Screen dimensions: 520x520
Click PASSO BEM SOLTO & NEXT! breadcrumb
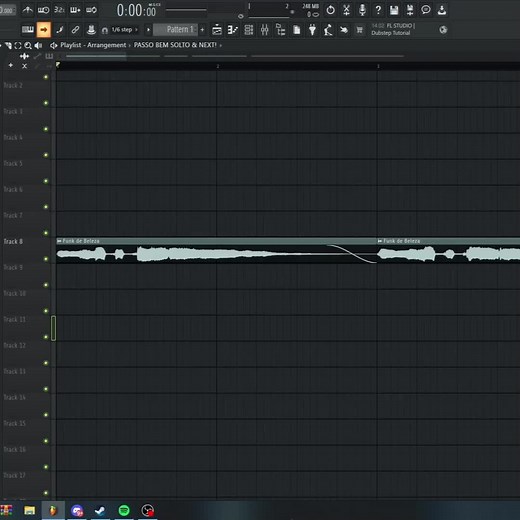(x=175, y=45)
